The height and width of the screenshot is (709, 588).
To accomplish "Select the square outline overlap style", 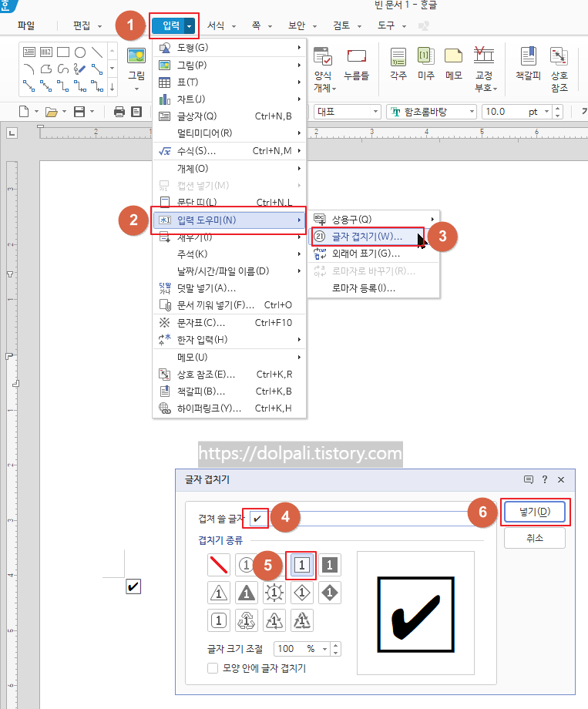I will [301, 565].
